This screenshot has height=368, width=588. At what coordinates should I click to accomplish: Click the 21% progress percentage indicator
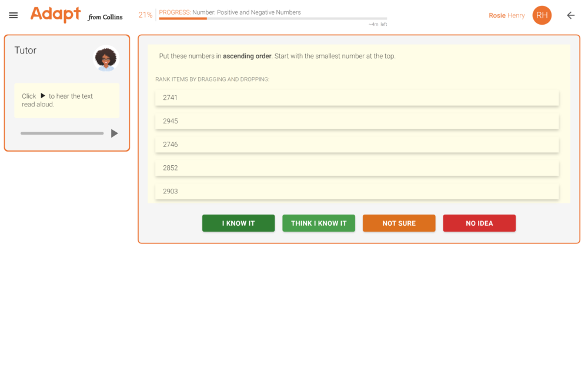(145, 14)
